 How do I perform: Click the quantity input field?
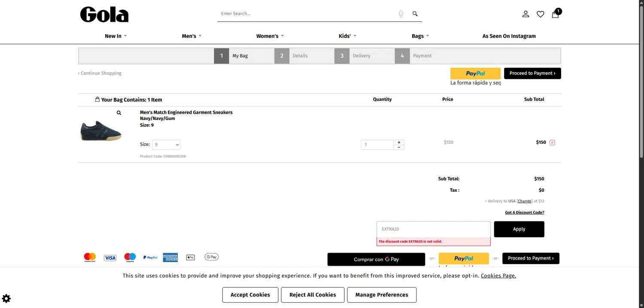377,145
